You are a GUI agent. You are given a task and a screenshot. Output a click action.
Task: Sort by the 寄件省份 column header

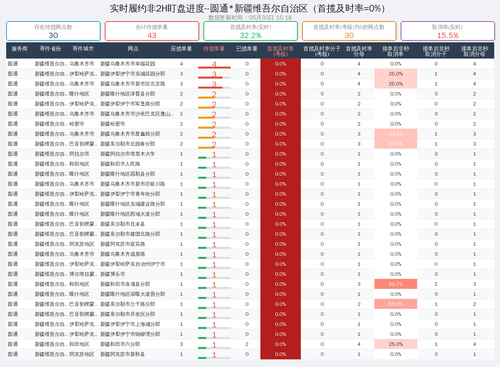coord(50,49)
